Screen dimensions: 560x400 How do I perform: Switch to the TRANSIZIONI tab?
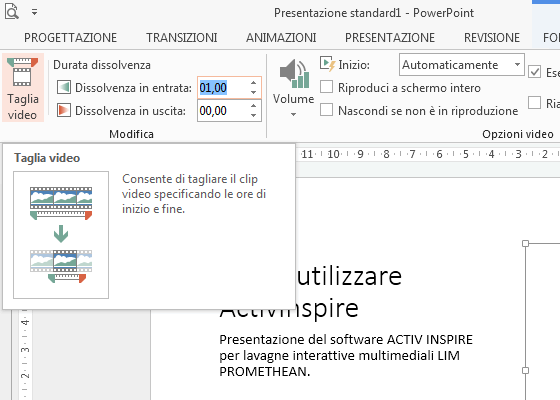pyautogui.click(x=182, y=38)
